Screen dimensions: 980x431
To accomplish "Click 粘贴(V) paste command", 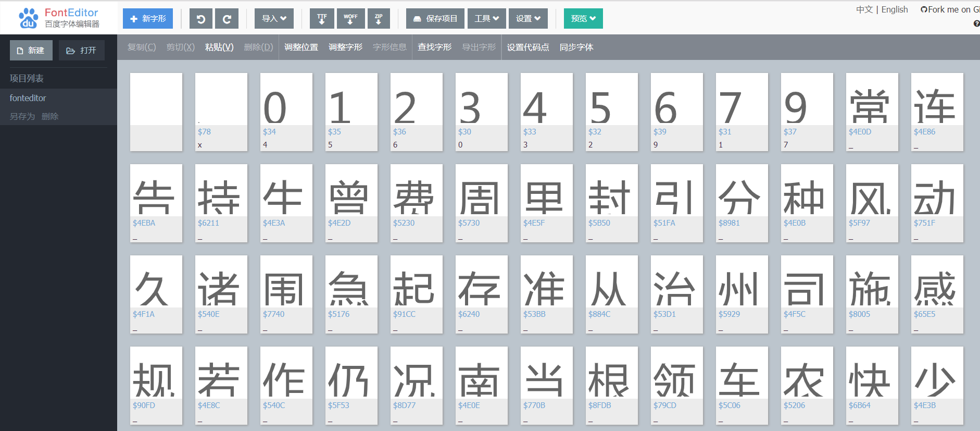I will (219, 47).
